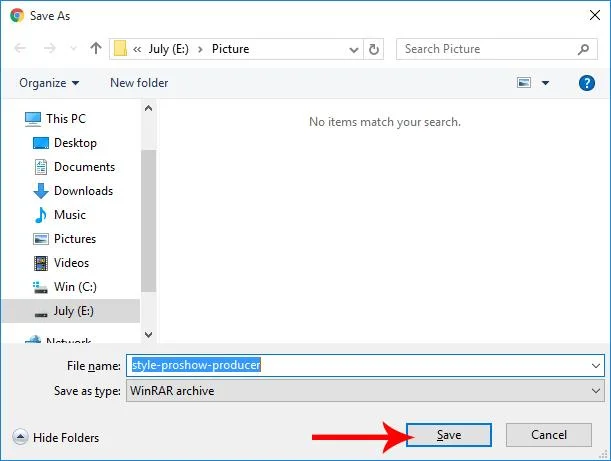
Task: Toggle Hide Folders
Action: 56,437
